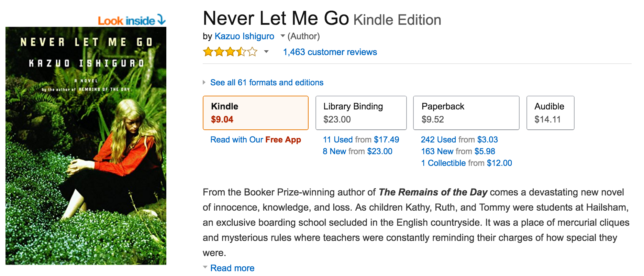Choose the Paperback $9.52 format
Screen dimensions: 644x276
(x=466, y=113)
